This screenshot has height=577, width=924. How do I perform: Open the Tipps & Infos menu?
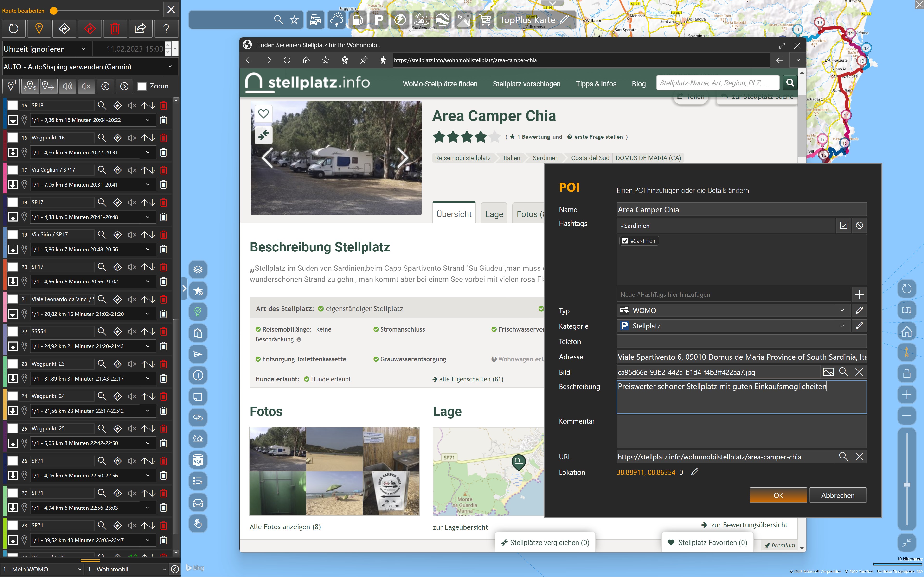click(x=596, y=84)
